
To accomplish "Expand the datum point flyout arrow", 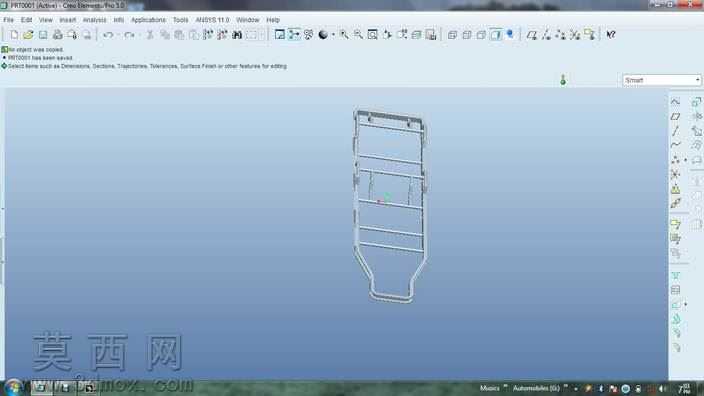I will (x=686, y=160).
